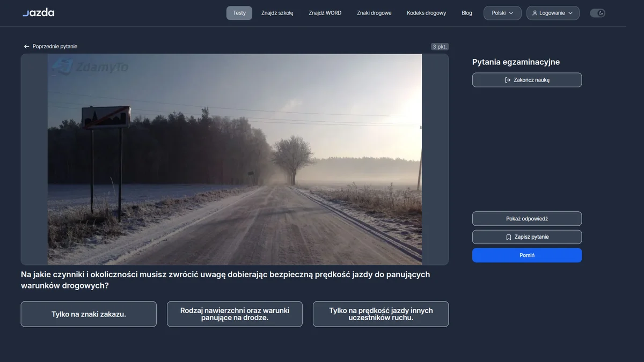Toggle the dark mode switch
The width and height of the screenshot is (644, 362).
[x=597, y=13]
